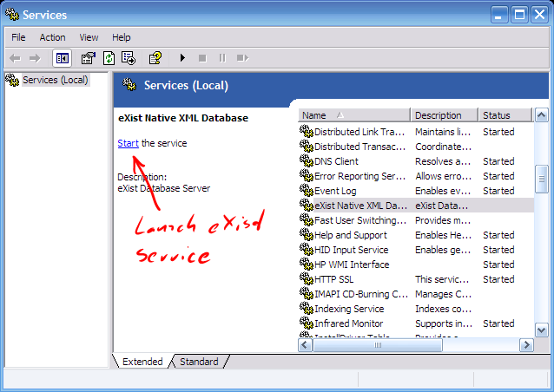554x392 pixels.
Task: Click the Help toolbar icon
Action: click(155, 58)
